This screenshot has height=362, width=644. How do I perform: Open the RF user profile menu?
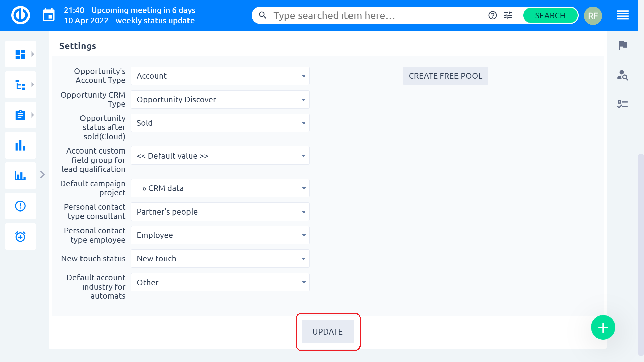tap(593, 16)
